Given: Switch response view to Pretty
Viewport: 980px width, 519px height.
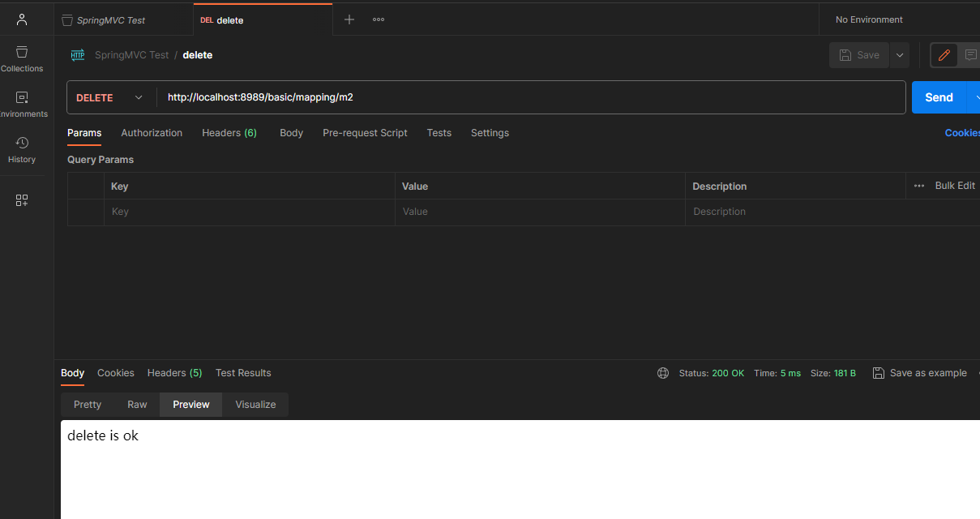Looking at the screenshot, I should [88, 405].
